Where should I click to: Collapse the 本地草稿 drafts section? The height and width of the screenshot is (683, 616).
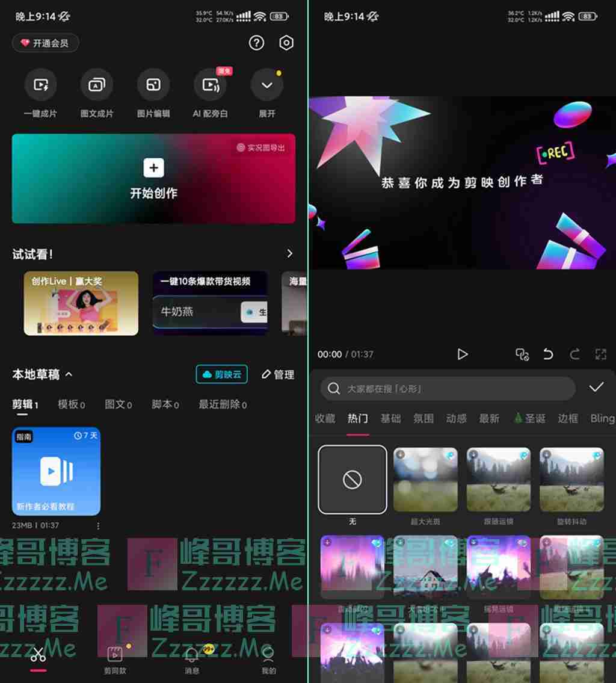click(69, 374)
